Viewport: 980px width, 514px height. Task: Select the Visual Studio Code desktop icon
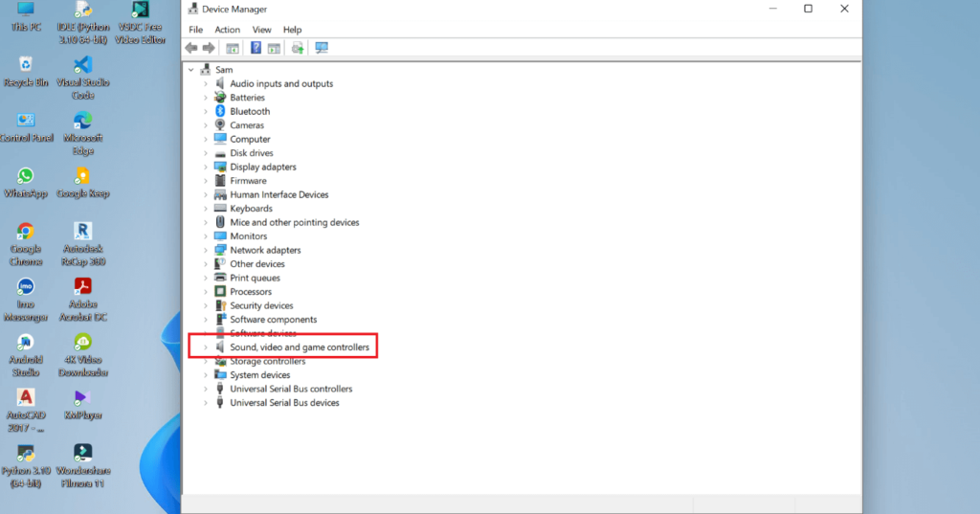click(82, 78)
